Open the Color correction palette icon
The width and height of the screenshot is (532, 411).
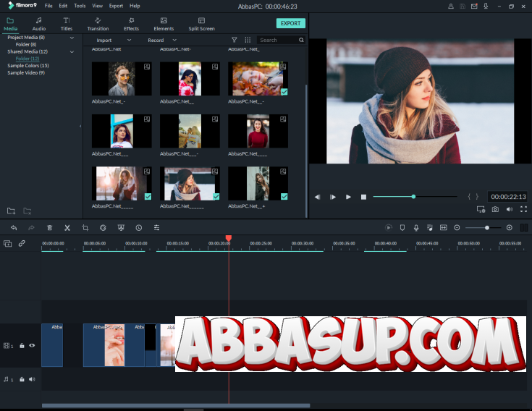coord(103,227)
